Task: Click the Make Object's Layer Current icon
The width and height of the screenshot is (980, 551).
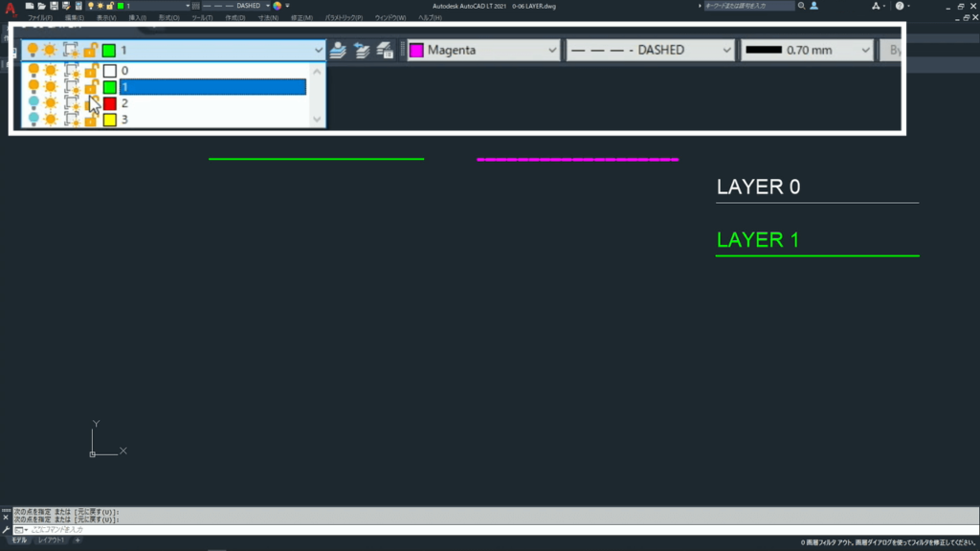Action: (x=338, y=50)
